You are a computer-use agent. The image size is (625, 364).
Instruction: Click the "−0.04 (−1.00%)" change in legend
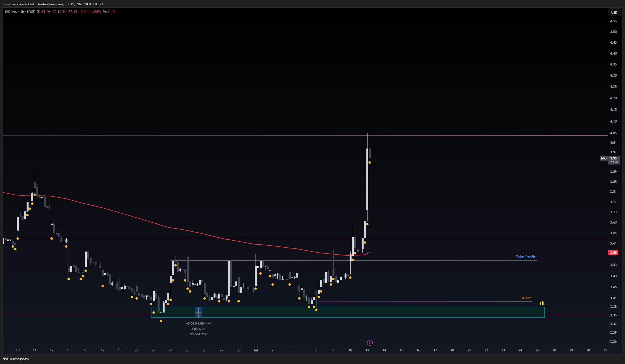coord(90,12)
